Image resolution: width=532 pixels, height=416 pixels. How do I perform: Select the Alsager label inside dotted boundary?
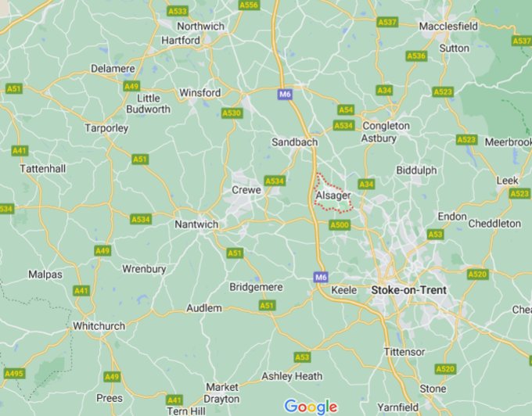pyautogui.click(x=332, y=195)
